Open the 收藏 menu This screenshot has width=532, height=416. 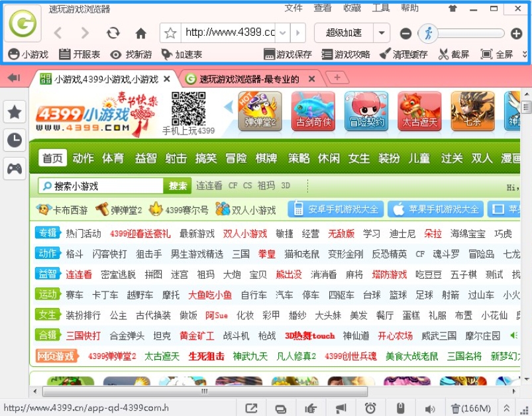[352, 7]
